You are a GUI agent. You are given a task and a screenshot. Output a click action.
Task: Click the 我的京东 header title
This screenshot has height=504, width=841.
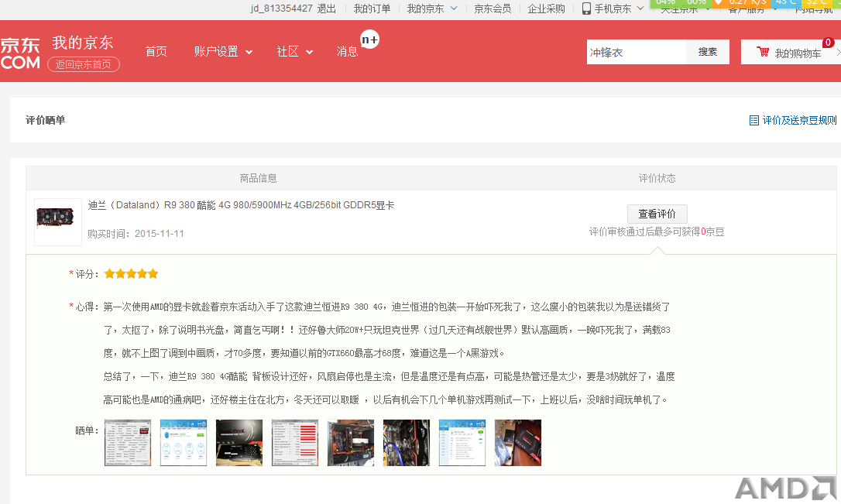click(83, 43)
